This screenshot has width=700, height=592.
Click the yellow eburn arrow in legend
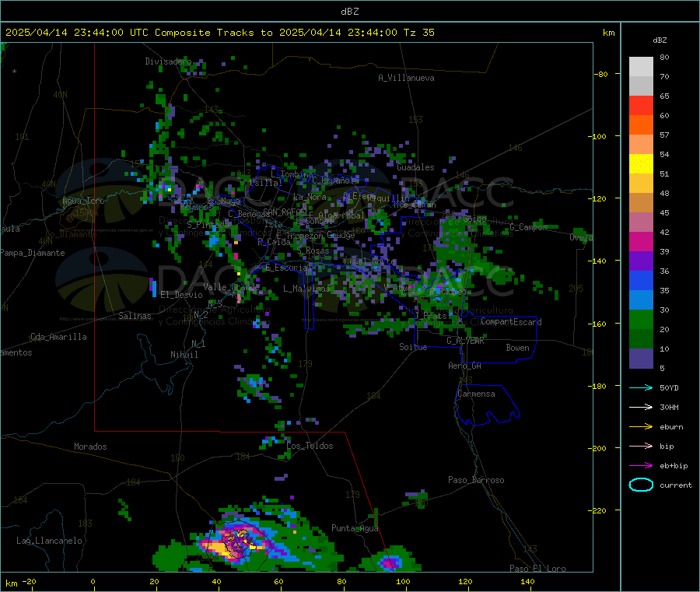tap(641, 426)
